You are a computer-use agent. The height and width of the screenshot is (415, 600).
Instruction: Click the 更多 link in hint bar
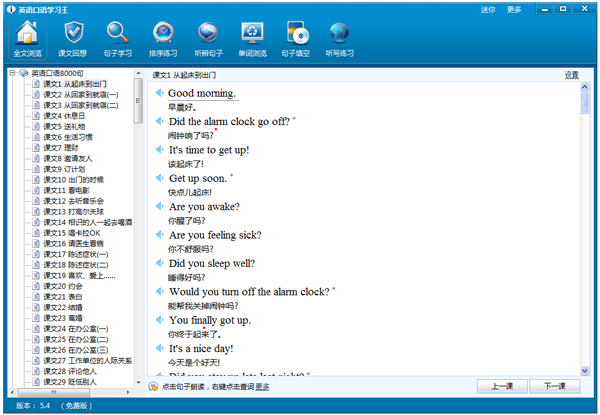pos(262,387)
